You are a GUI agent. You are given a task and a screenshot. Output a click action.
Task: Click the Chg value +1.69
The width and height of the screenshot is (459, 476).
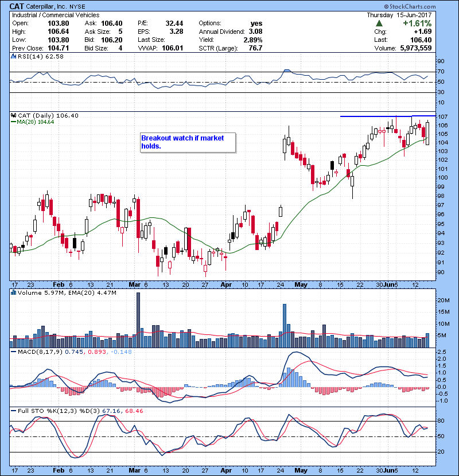[x=422, y=32]
